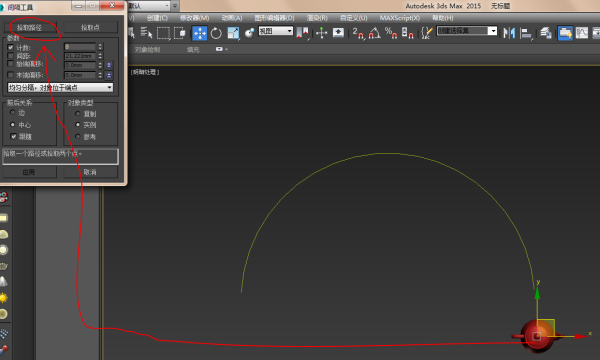Click the 应用 (Apply) button in Spacing Tool

(29, 172)
